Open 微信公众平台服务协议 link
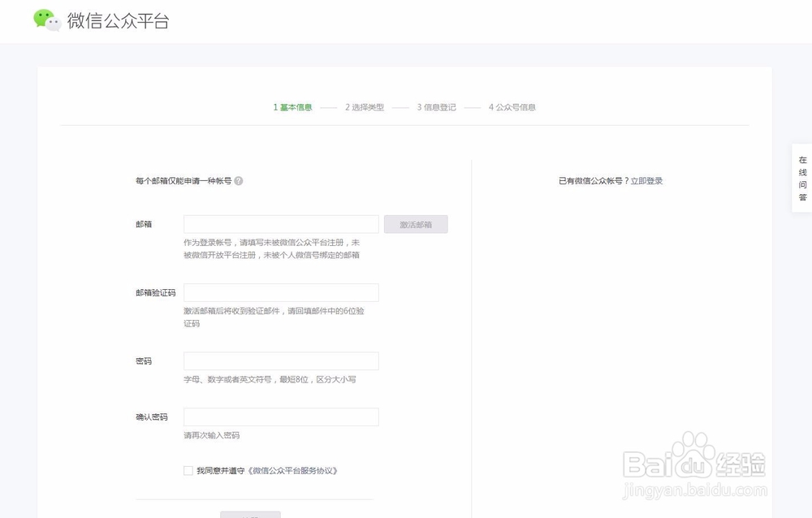Image resolution: width=812 pixels, height=518 pixels. pyautogui.click(x=292, y=470)
